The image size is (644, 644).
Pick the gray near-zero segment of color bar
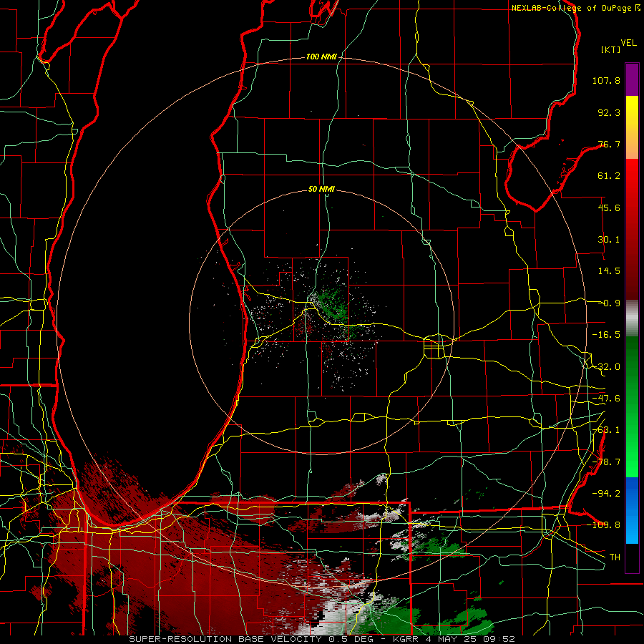coord(632,318)
